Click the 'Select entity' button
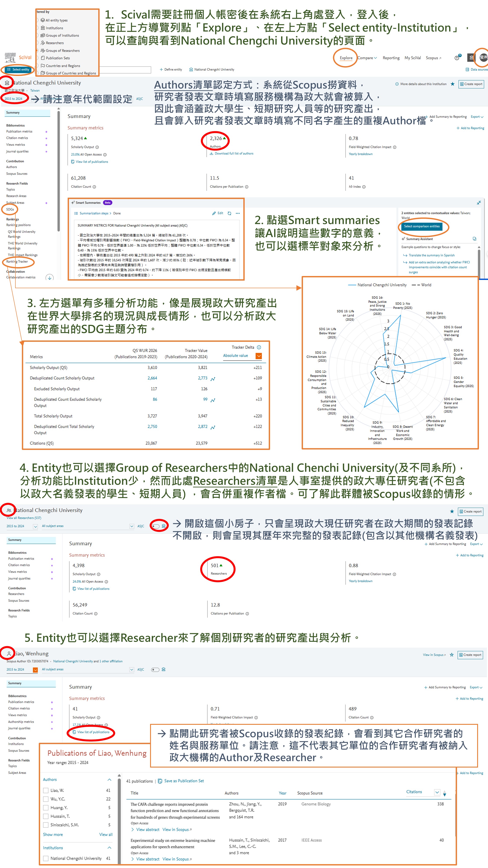The image size is (488, 868). pos(18,69)
